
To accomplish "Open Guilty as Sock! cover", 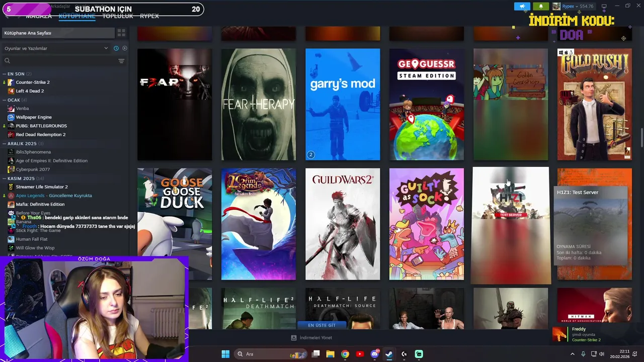I will pyautogui.click(x=427, y=224).
